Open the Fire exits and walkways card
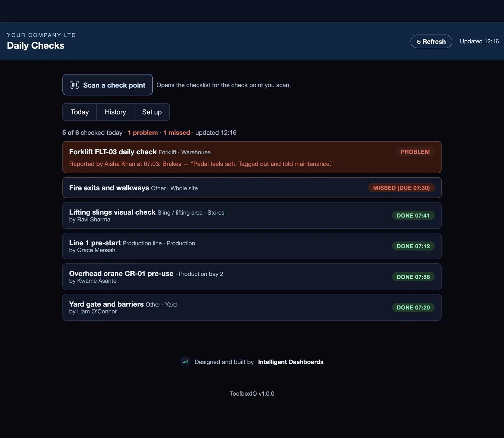Viewport: 504px width, 438px height. [x=252, y=188]
